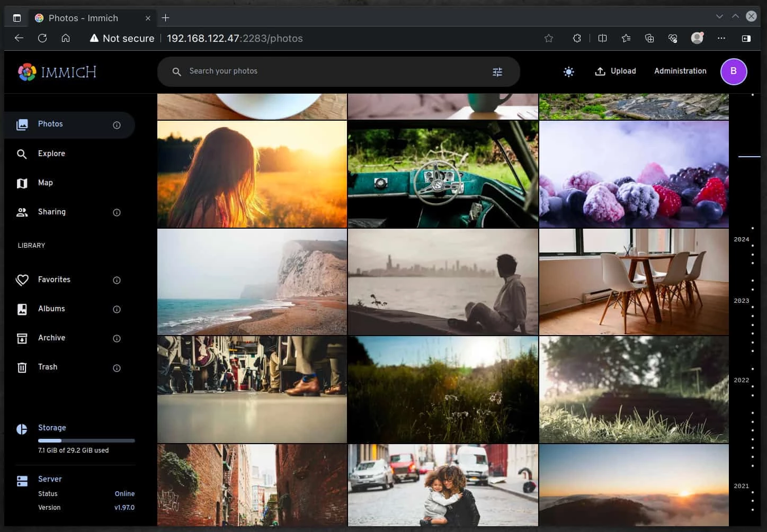
Task: Click the info icon next to Albums
Action: click(x=117, y=309)
